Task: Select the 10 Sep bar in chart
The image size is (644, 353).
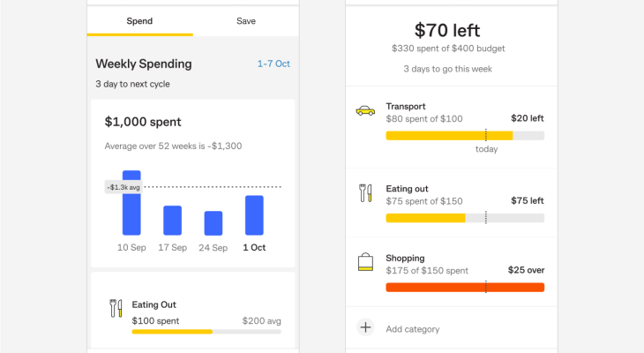Action: (x=131, y=203)
